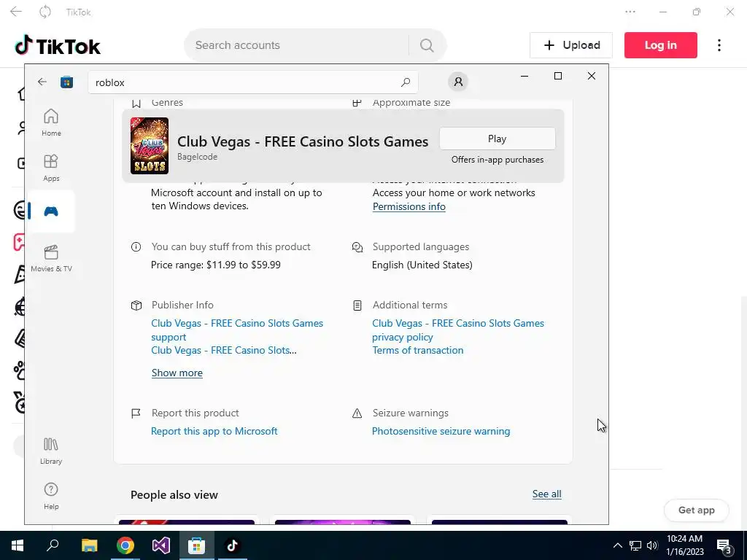The height and width of the screenshot is (560, 747).
Task: Open taskbar Search
Action: click(53, 545)
